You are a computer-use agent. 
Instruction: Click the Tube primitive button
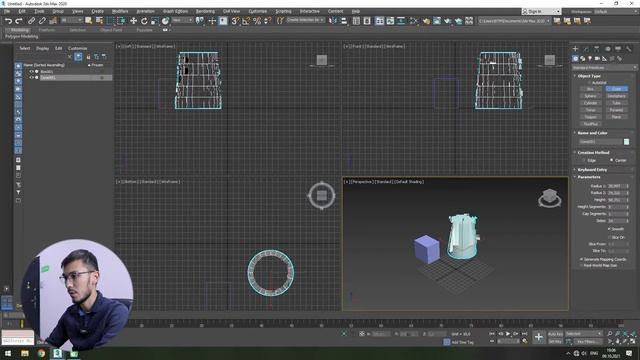click(617, 103)
